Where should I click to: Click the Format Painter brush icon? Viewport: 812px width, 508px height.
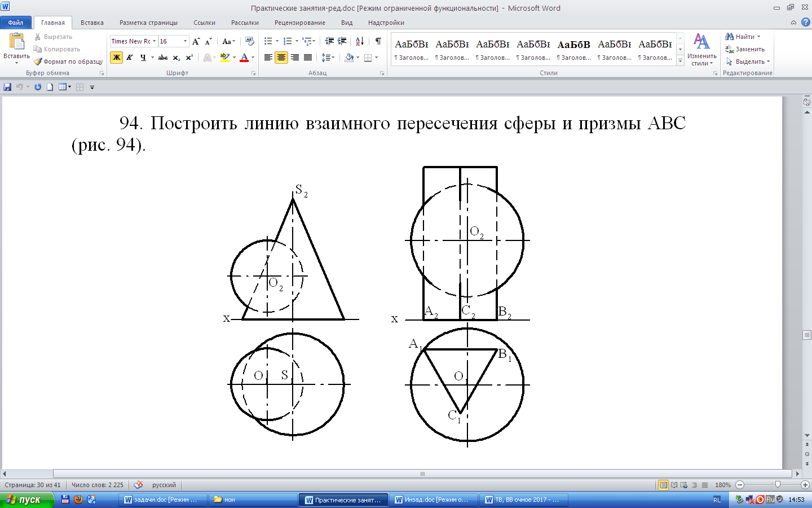[x=38, y=62]
